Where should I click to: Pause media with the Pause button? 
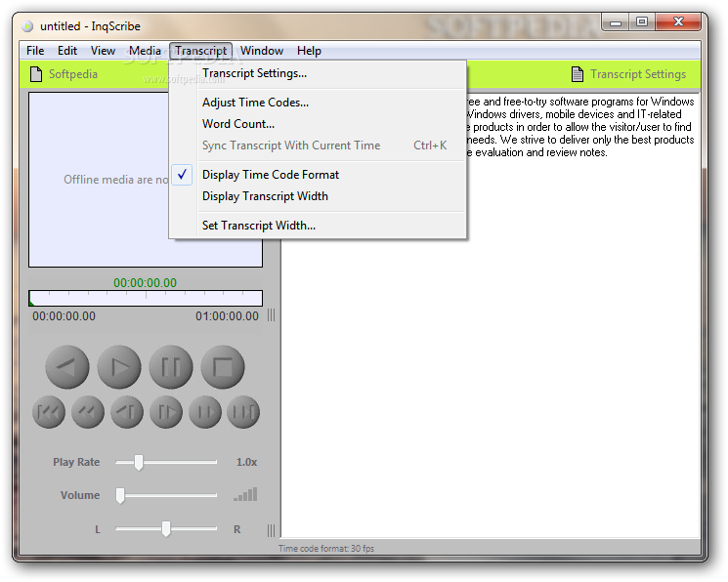pos(171,367)
